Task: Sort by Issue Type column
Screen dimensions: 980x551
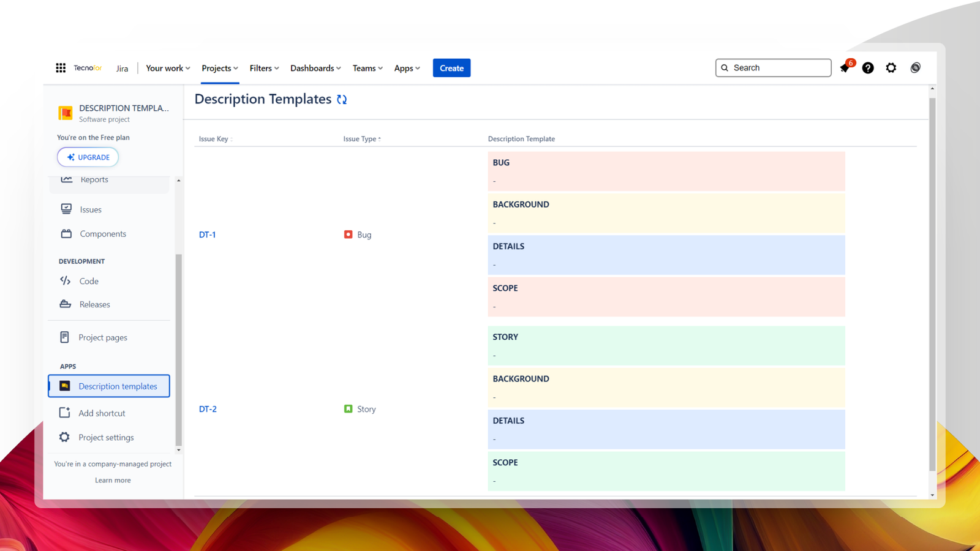Action: (x=361, y=139)
